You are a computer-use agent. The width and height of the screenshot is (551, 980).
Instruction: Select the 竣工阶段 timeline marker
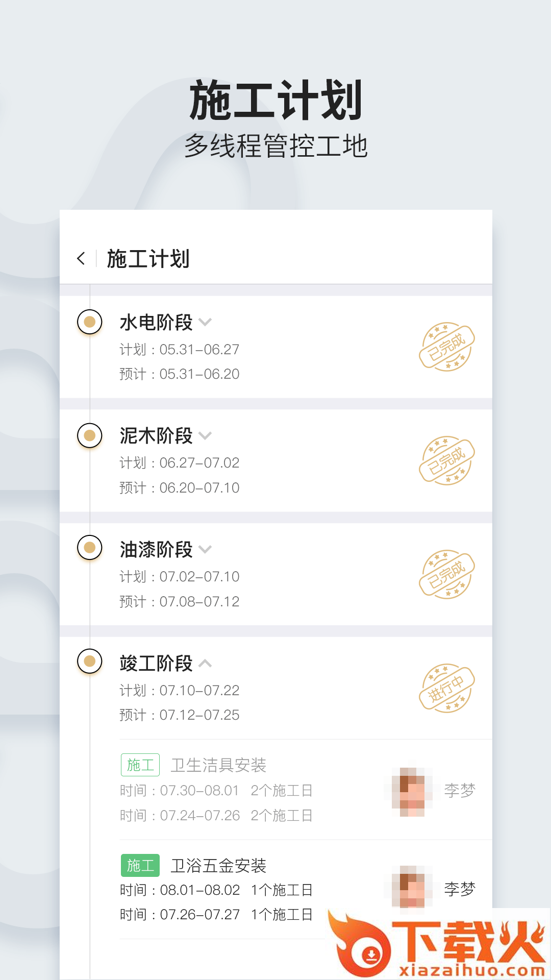(90, 661)
